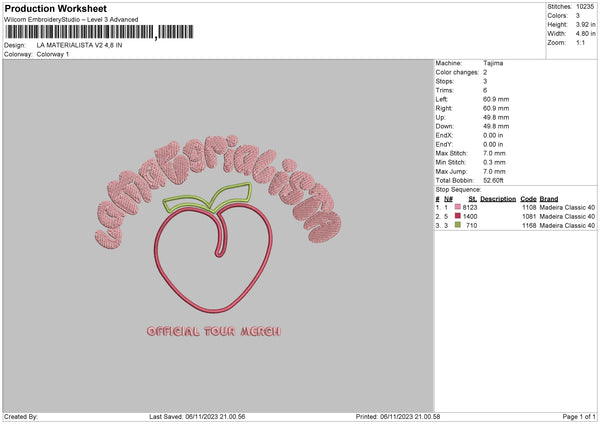Select design name LA MATERIALISTA V2 4,8 IN
This screenshot has width=600, height=424.
pyautogui.click(x=80, y=45)
